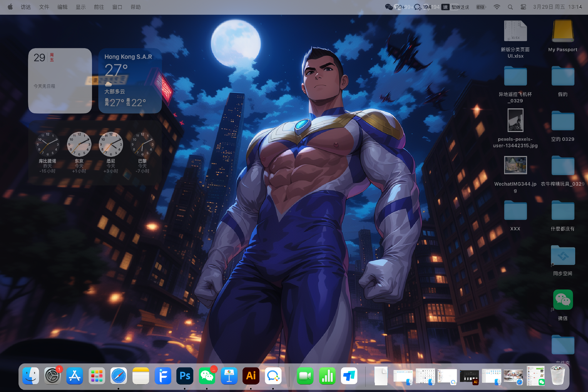
Task: Open Control Center in the menu bar
Action: [x=523, y=7]
